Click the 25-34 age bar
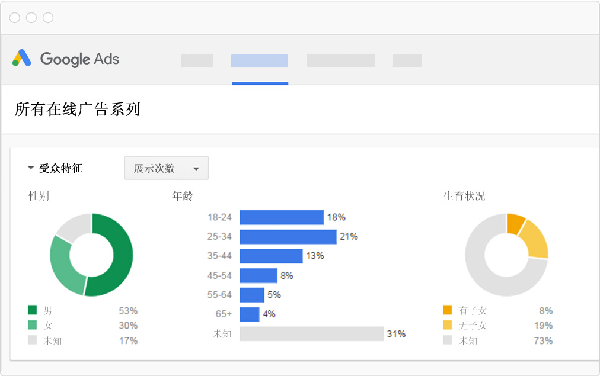Viewport: 600px width, 376px height. [x=288, y=237]
